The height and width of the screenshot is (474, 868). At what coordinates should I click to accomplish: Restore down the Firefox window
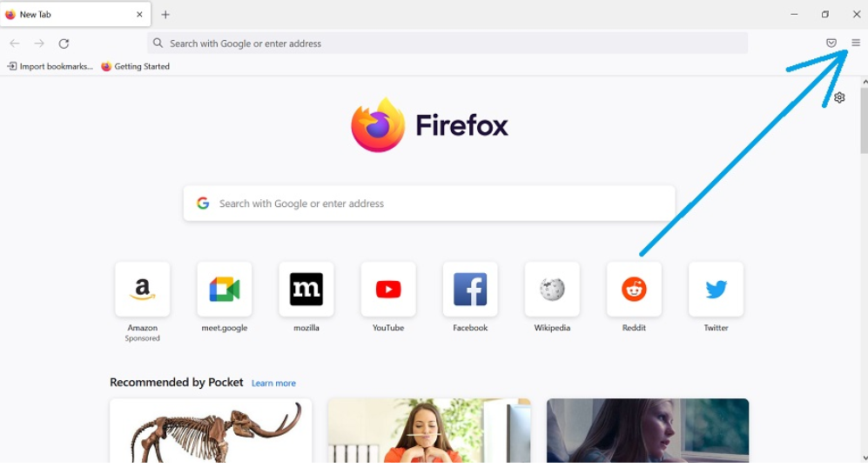pos(824,15)
